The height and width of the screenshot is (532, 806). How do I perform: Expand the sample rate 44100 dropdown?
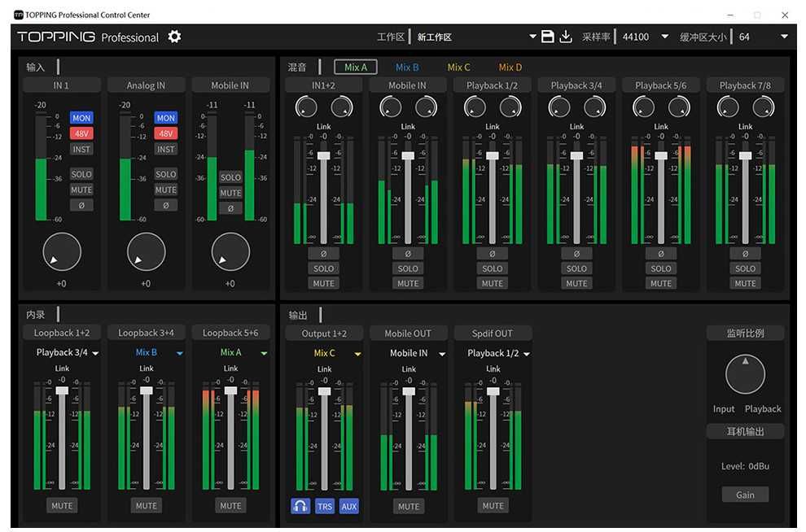(664, 37)
